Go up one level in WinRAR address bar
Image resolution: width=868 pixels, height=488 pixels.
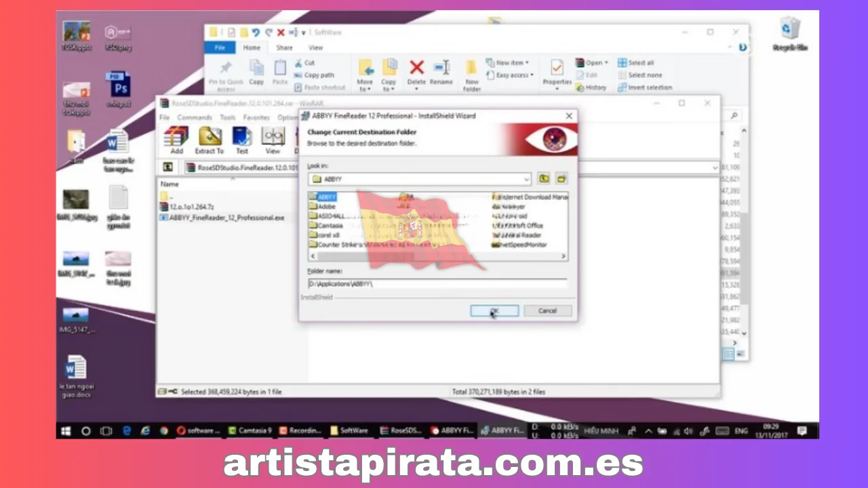[x=167, y=167]
